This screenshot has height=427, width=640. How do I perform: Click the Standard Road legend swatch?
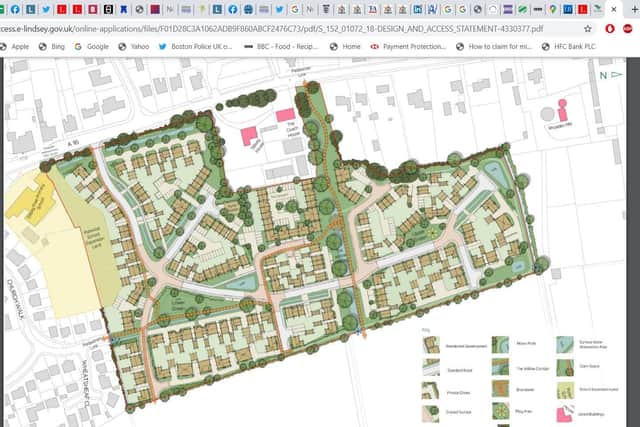431,367
